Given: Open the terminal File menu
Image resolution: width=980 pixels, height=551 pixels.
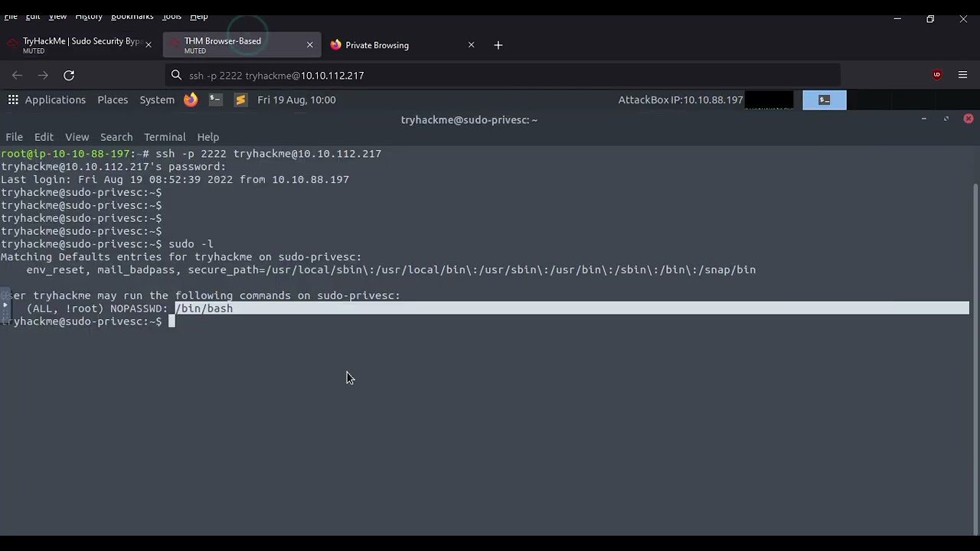Looking at the screenshot, I should pyautogui.click(x=14, y=137).
